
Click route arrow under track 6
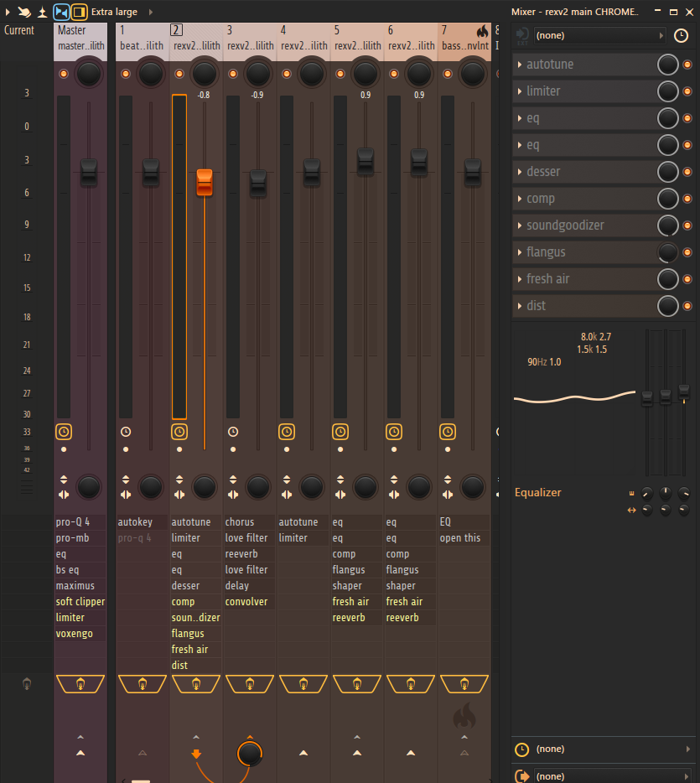(x=411, y=753)
